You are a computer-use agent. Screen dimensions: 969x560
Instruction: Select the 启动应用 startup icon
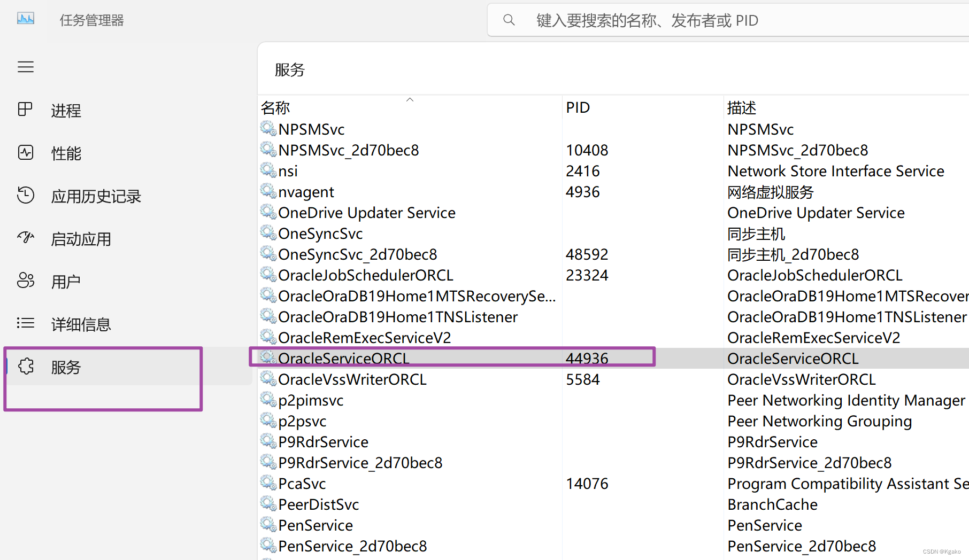pos(26,238)
